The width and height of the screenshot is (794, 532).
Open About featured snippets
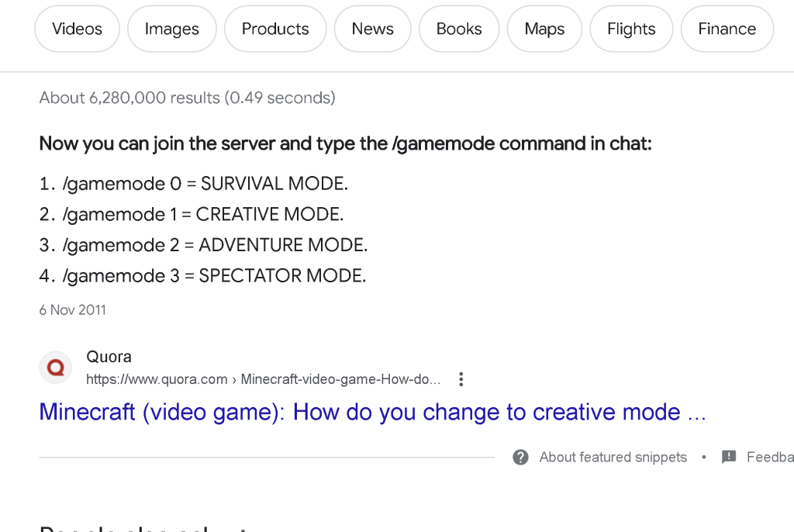tap(613, 457)
